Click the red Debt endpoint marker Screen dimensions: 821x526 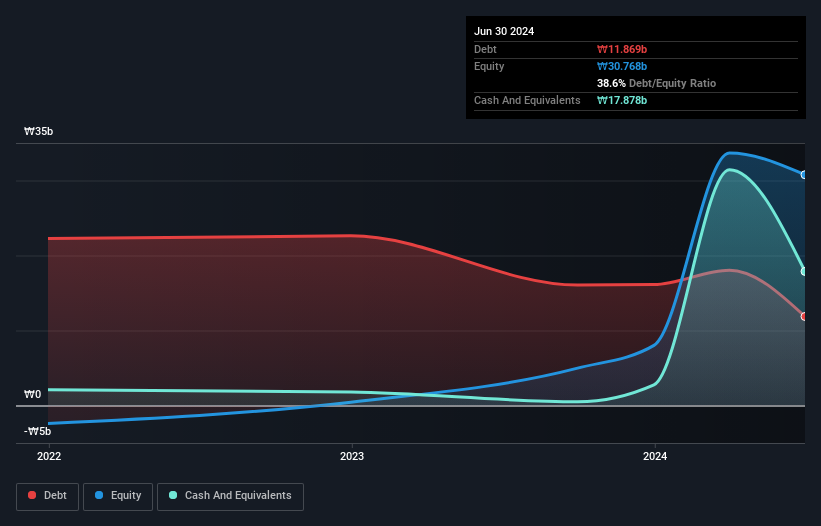click(804, 317)
